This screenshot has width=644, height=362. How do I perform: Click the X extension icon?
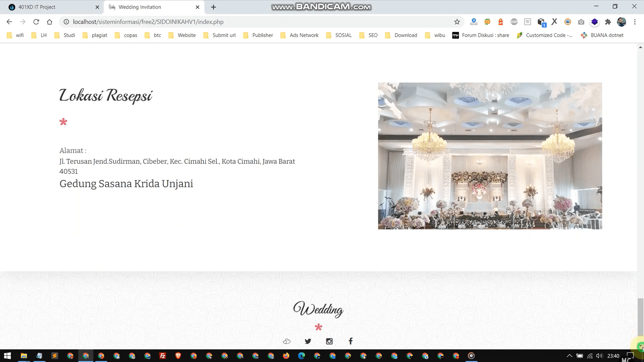[x=554, y=22]
